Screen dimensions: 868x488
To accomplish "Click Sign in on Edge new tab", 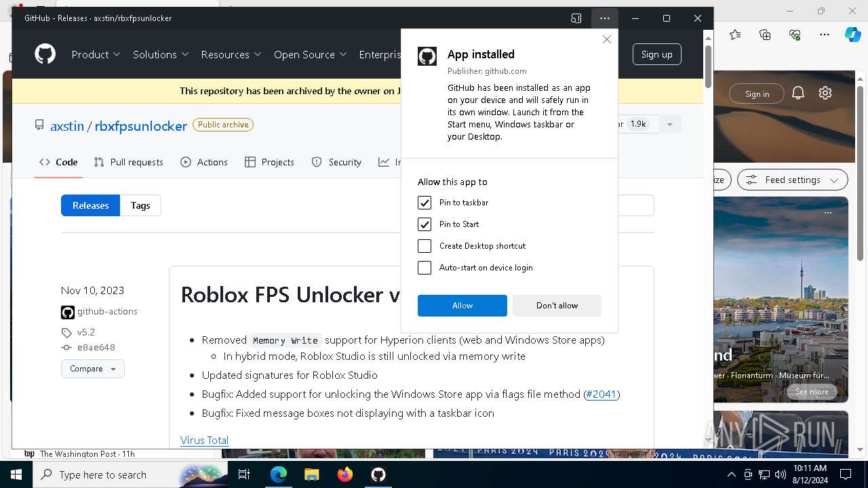I will (757, 94).
